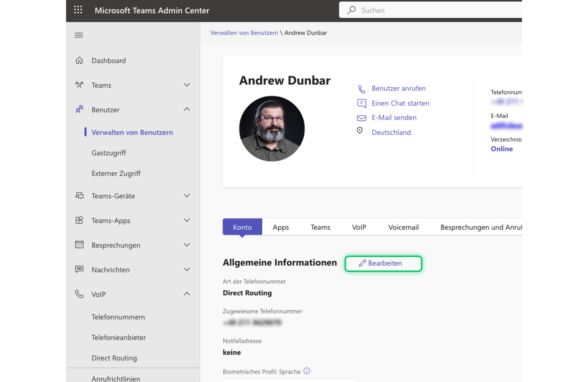Expand the Teams-Apps section chevron

(187, 220)
